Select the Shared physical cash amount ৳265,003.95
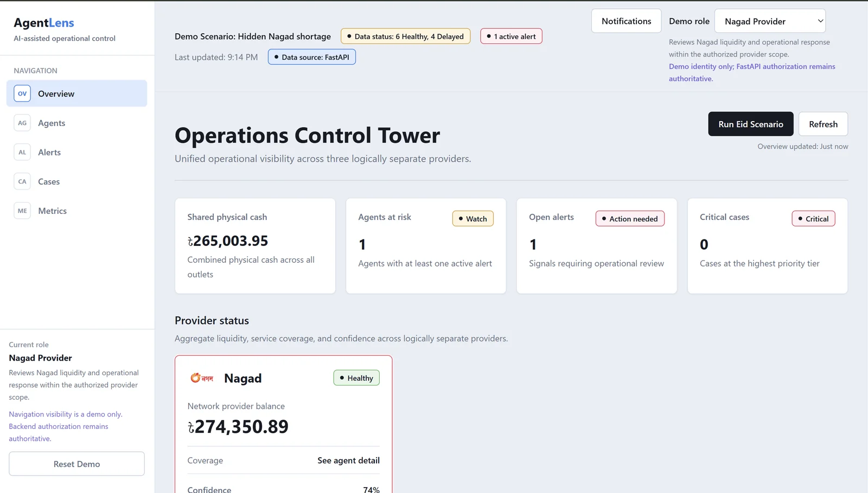 pyautogui.click(x=228, y=241)
